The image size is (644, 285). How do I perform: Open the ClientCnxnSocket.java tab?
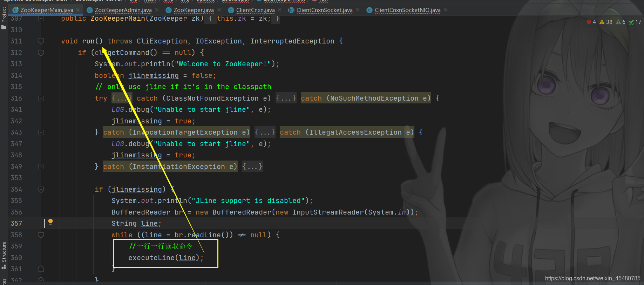click(x=324, y=10)
